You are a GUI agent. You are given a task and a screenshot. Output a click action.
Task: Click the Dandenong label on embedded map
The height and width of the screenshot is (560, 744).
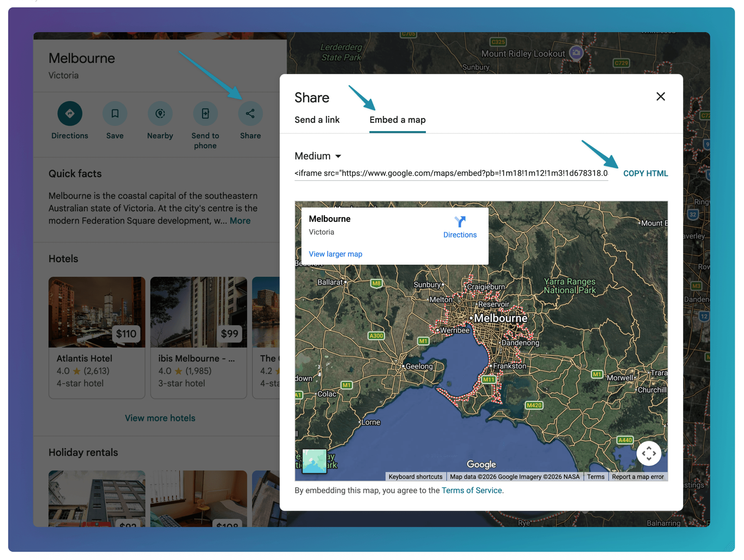520,342
